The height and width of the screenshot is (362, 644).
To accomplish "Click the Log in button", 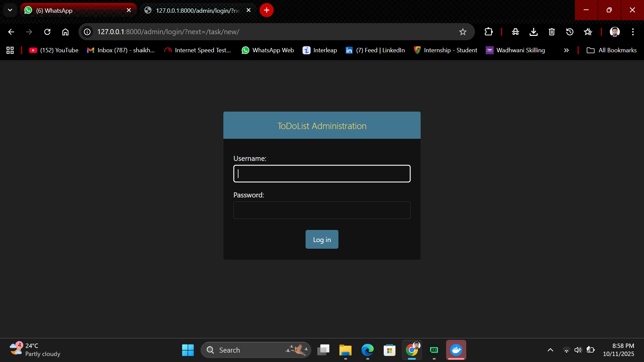I will [322, 239].
